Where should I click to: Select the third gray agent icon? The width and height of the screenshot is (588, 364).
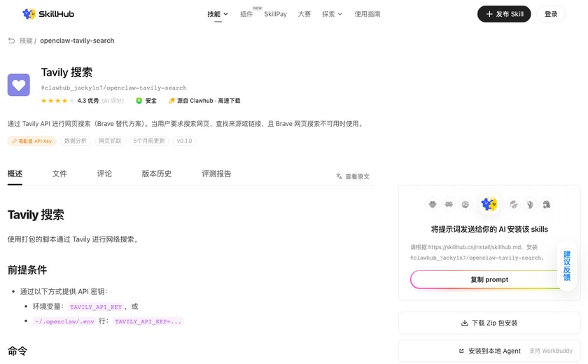465,204
